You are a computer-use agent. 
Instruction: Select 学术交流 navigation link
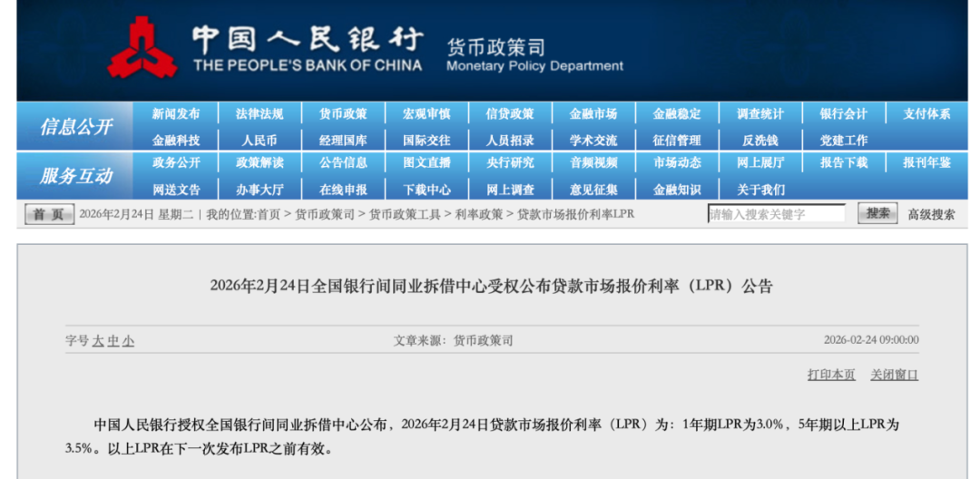click(593, 140)
